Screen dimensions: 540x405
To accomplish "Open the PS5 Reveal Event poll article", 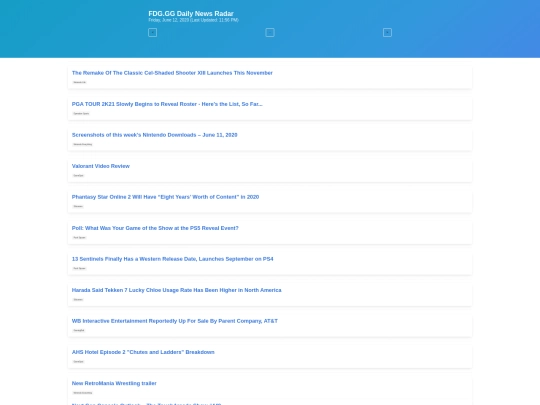I will tap(155, 228).
